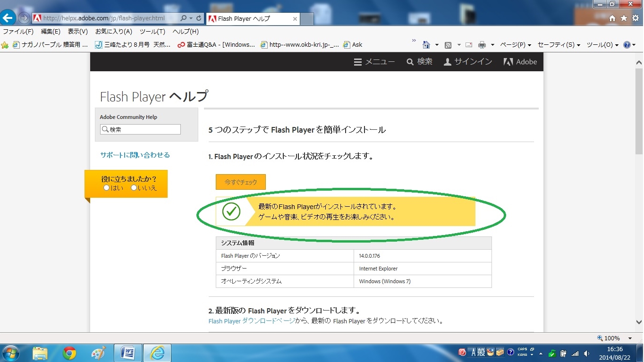The image size is (644, 362).
Task: Open the zoom level 100% dropdown arrow
Action: (x=630, y=338)
